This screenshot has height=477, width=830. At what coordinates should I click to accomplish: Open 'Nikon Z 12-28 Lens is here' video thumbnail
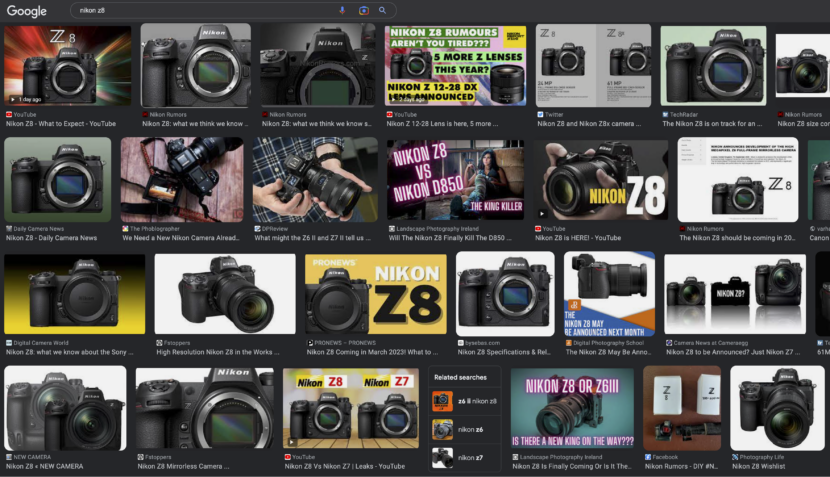pos(455,65)
